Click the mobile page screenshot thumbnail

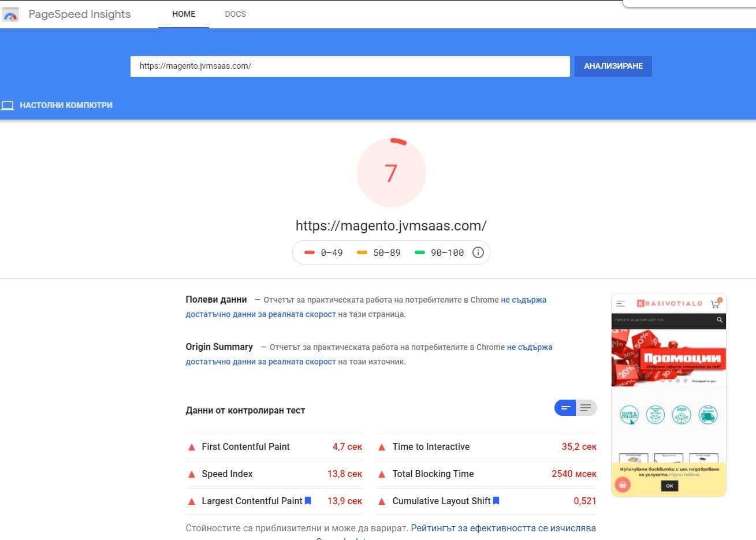(668, 395)
